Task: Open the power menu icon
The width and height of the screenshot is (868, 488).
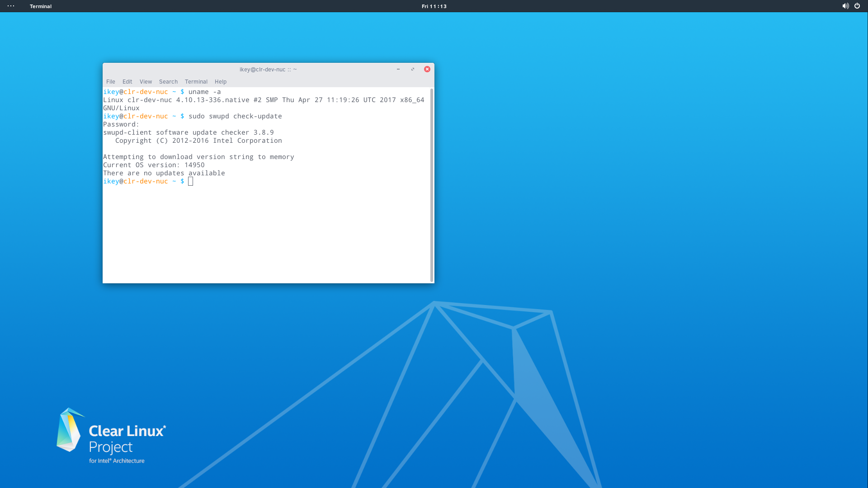Action: 857,6
